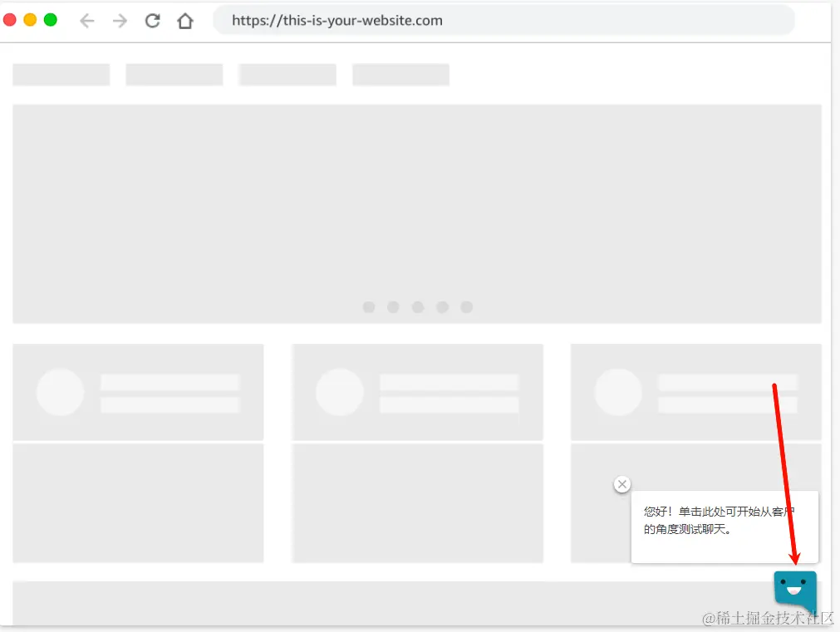Click the chat greeting message 您好！单击此处

pyautogui.click(x=725, y=527)
